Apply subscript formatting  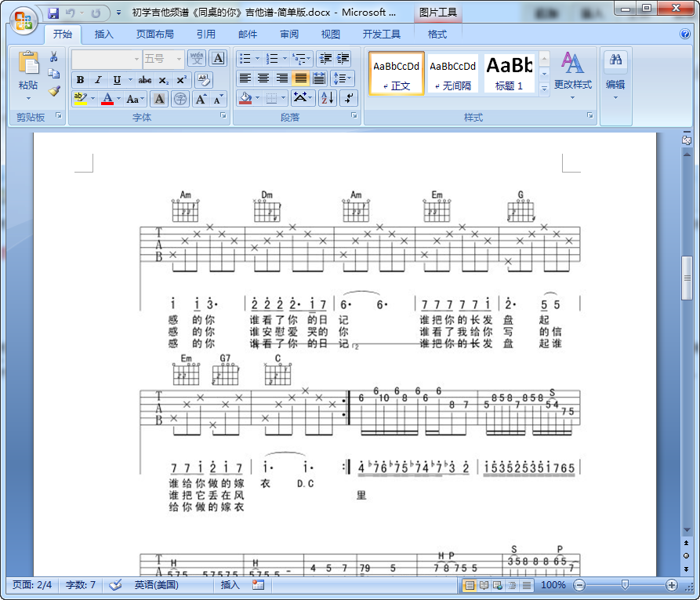point(163,80)
